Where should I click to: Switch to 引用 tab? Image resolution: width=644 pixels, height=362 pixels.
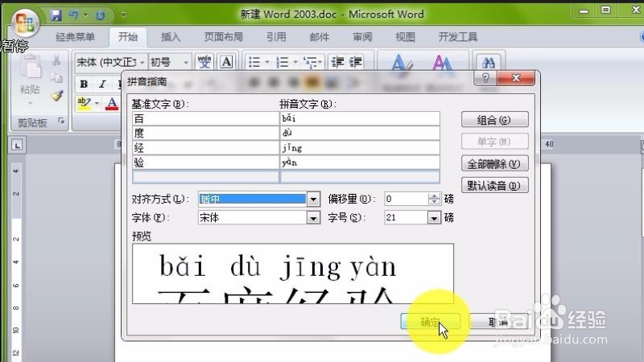[276, 37]
